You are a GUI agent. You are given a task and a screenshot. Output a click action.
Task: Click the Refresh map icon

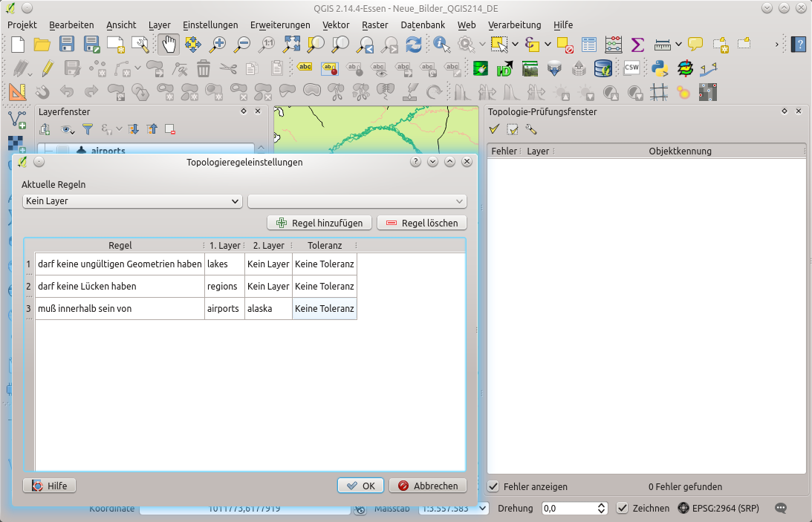point(414,45)
